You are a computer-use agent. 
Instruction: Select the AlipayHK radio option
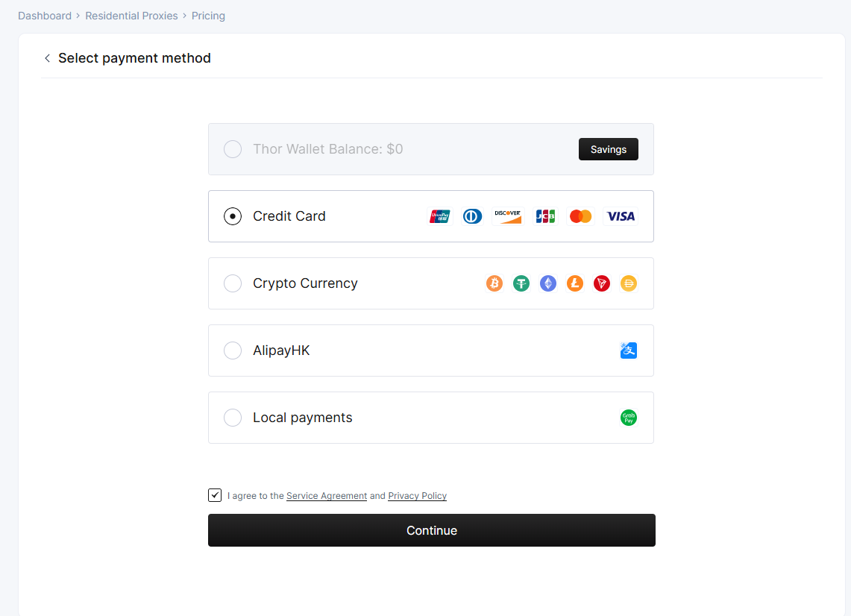point(233,351)
